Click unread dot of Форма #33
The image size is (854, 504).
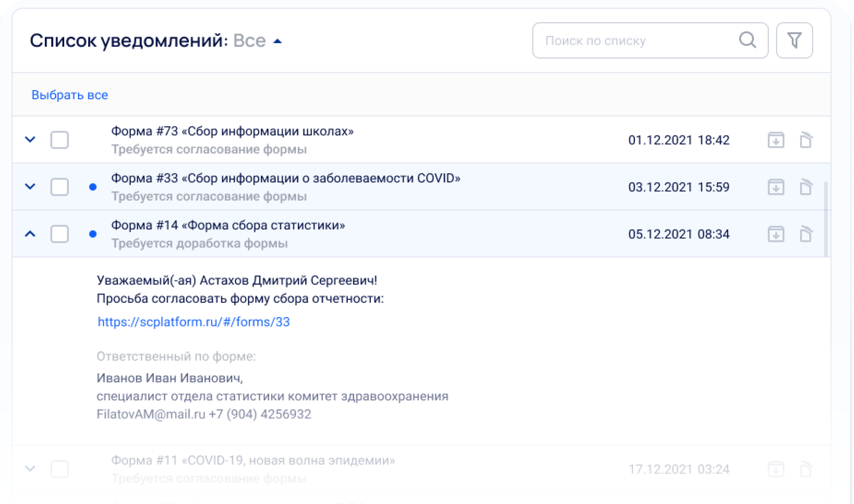pos(93,187)
